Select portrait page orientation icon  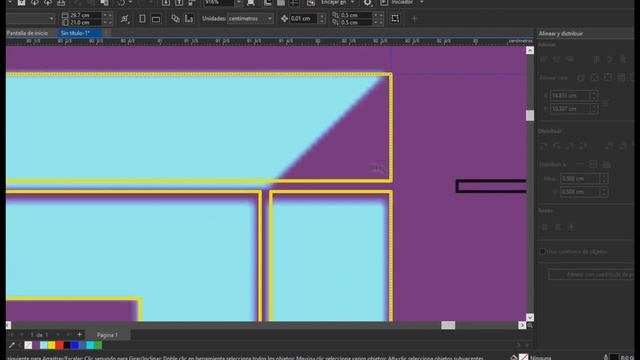tap(142, 19)
